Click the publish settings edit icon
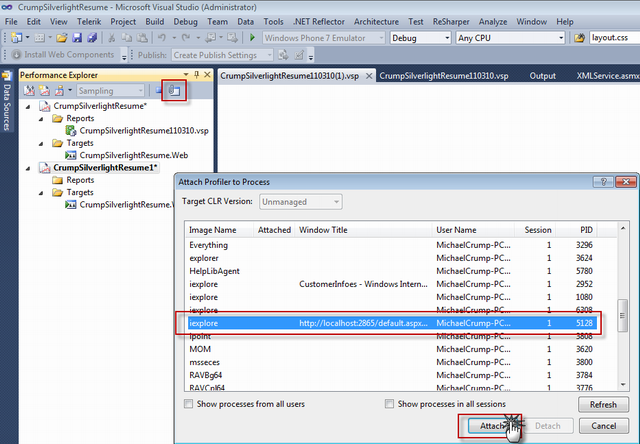 [299, 55]
